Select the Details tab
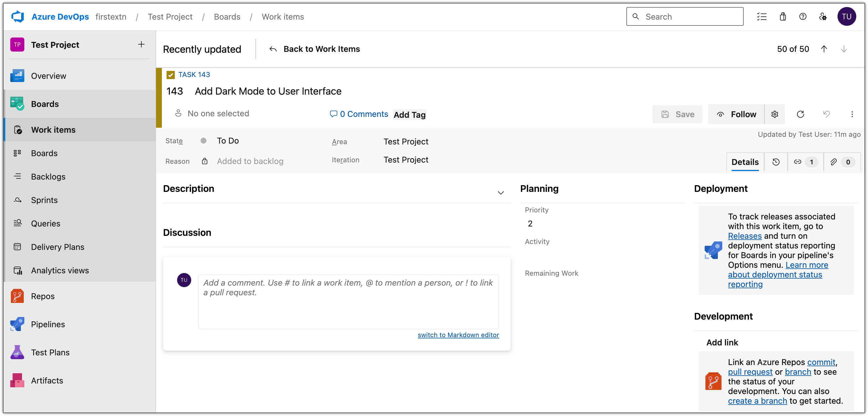The width and height of the screenshot is (868, 416). coord(745,162)
